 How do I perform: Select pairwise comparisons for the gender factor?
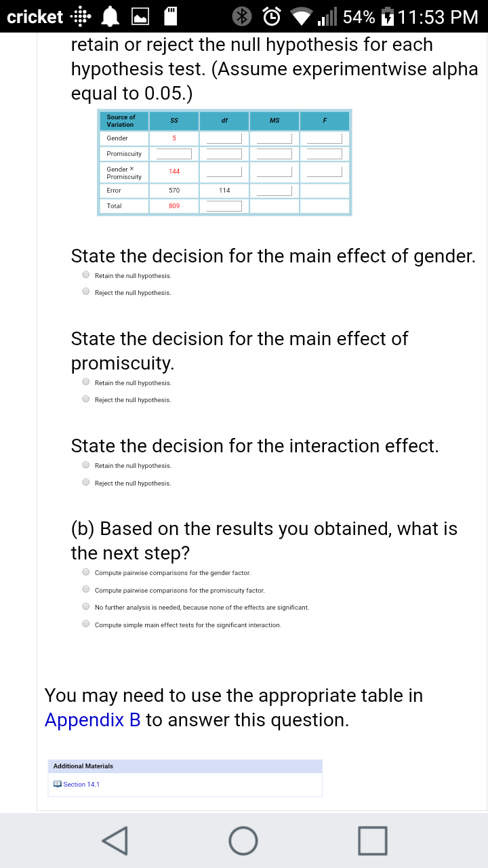coord(86,572)
